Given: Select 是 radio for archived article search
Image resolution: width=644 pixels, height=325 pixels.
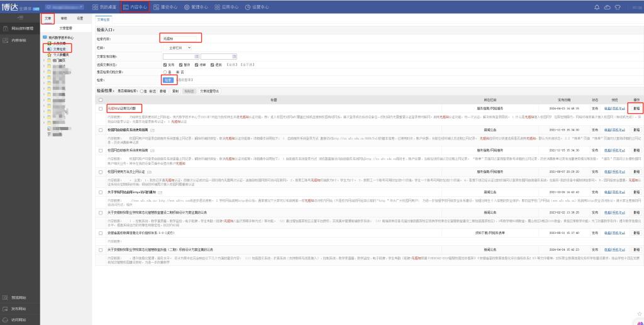Looking at the screenshot, I should [165, 72].
